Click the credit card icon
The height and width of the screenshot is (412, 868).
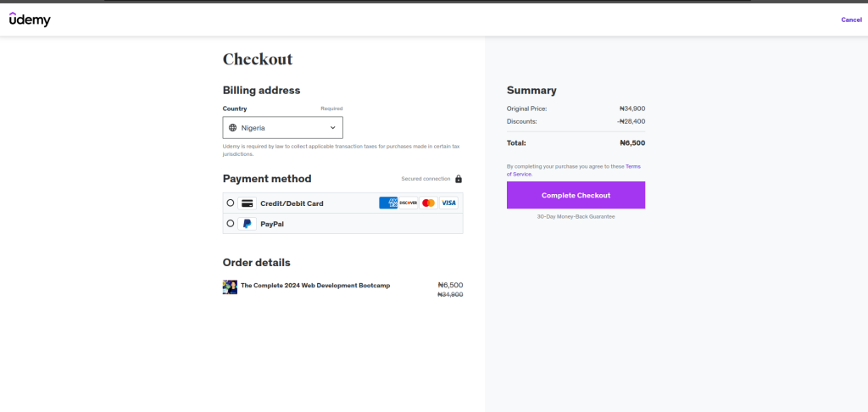click(x=248, y=203)
